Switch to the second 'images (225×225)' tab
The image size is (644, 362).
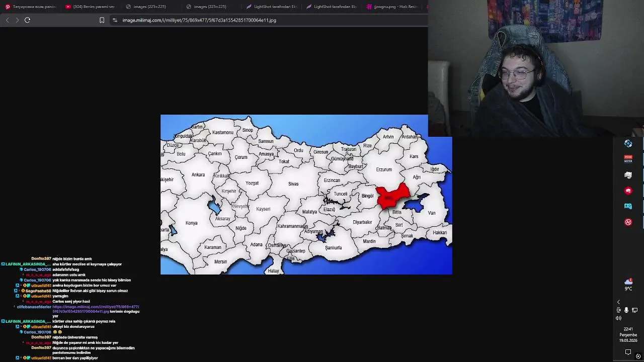[x=210, y=7]
